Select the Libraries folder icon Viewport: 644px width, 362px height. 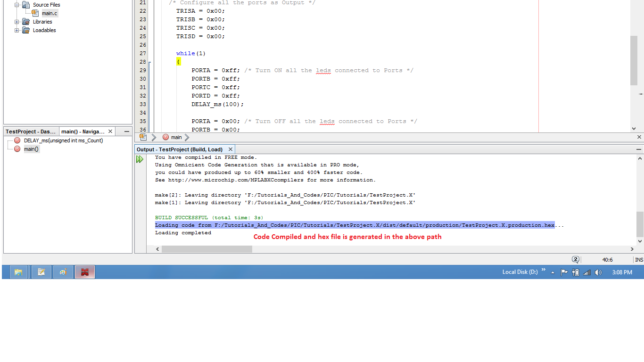point(26,22)
